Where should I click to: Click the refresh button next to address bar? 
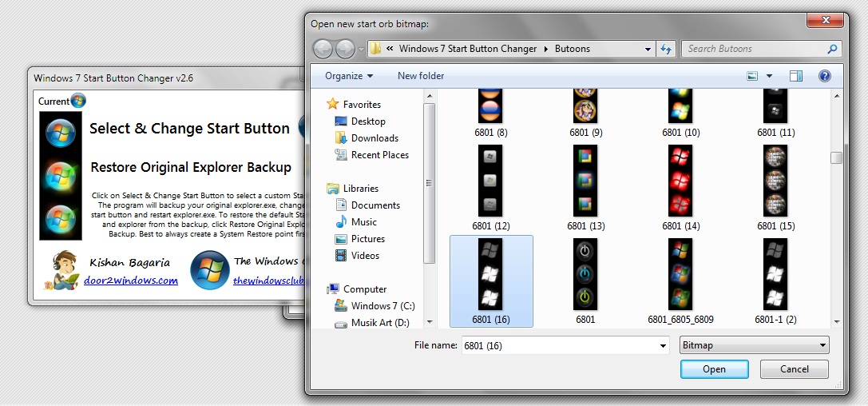666,49
